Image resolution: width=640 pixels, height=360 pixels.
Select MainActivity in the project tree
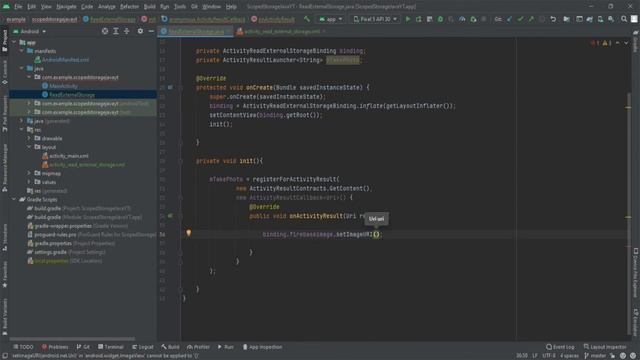[x=63, y=86]
